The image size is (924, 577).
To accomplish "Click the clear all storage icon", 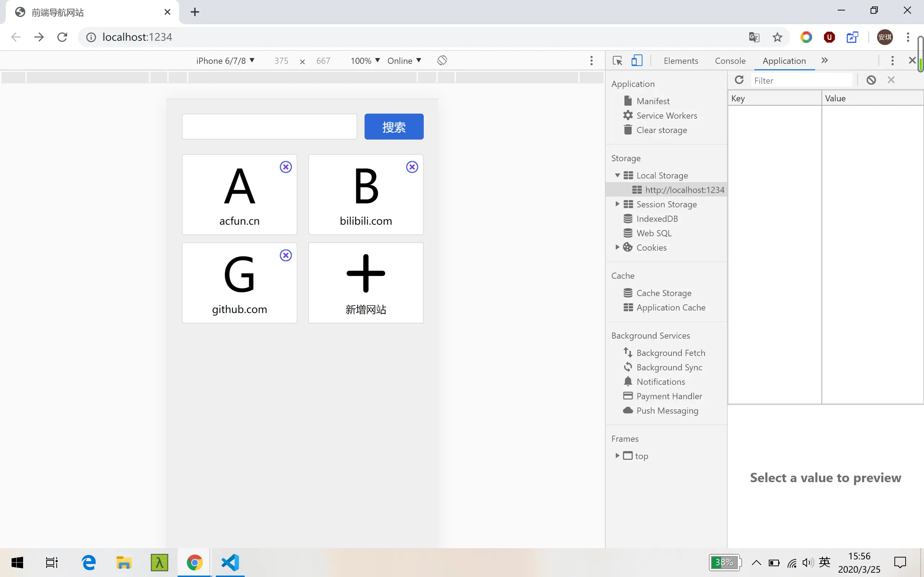I will [871, 80].
